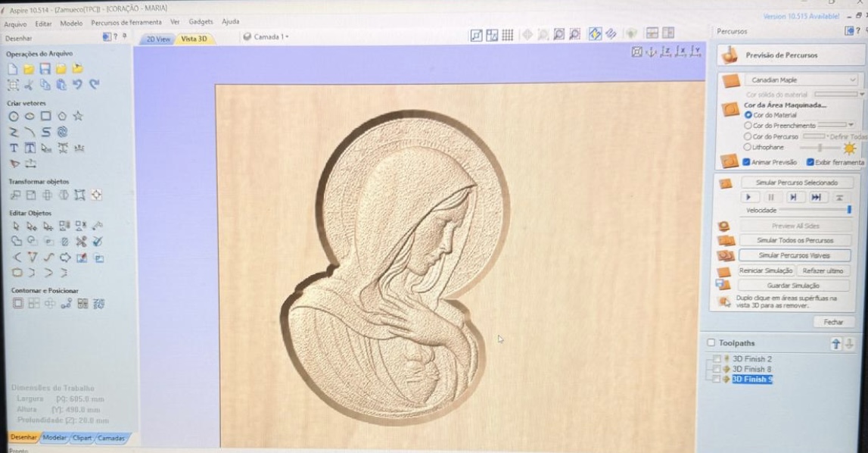The width and height of the screenshot is (868, 453).
Task: Click the Save file icon
Action: (x=45, y=69)
